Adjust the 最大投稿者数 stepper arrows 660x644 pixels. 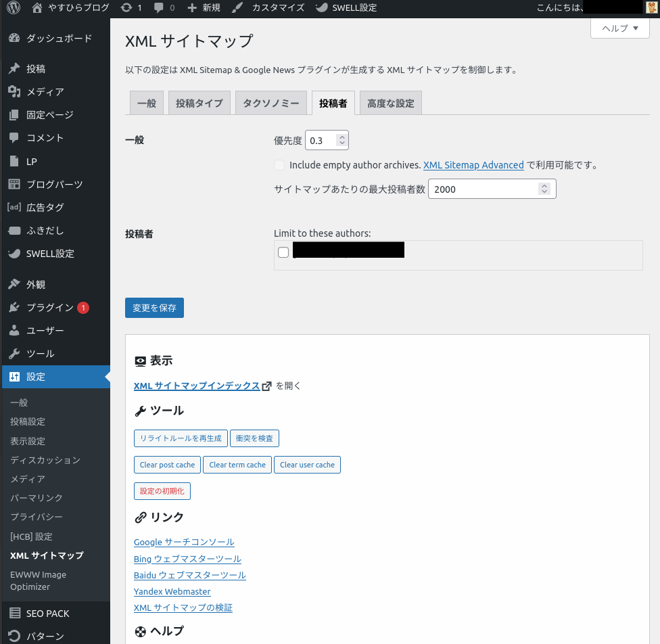[x=544, y=189]
